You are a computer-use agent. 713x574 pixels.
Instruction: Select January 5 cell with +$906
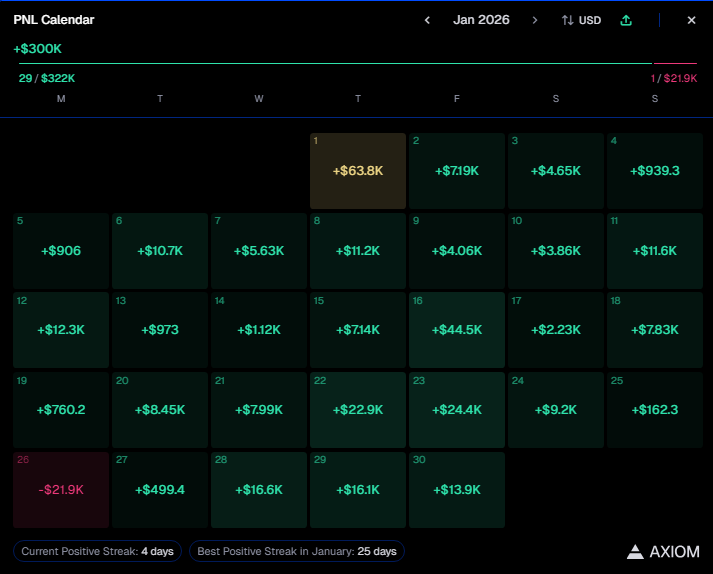coord(61,251)
